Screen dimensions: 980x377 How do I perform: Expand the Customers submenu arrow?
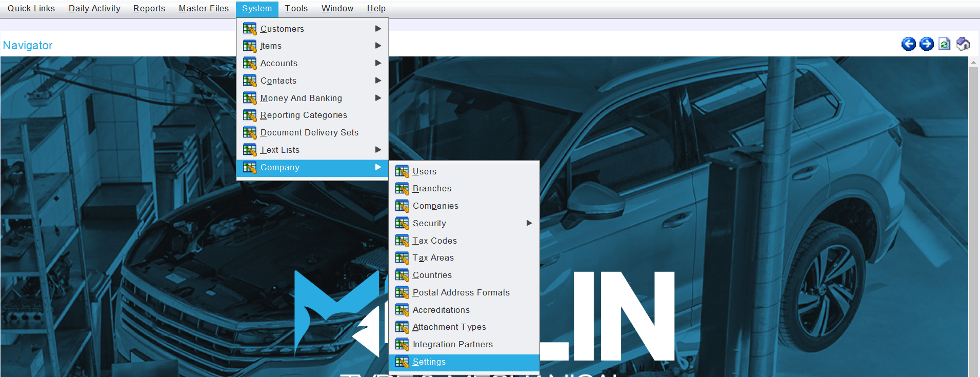[x=378, y=29]
